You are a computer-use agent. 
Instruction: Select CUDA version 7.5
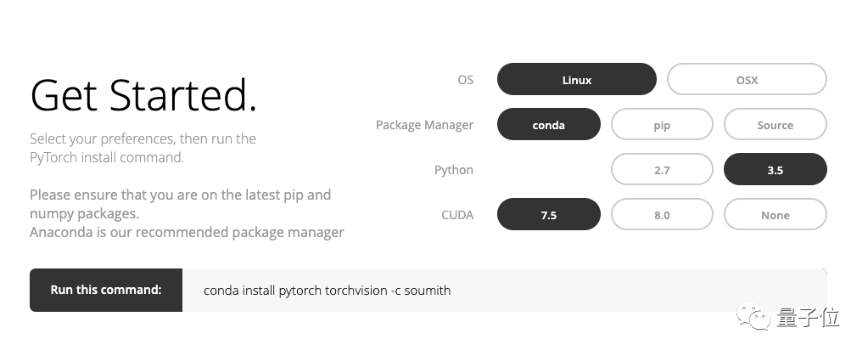point(548,215)
